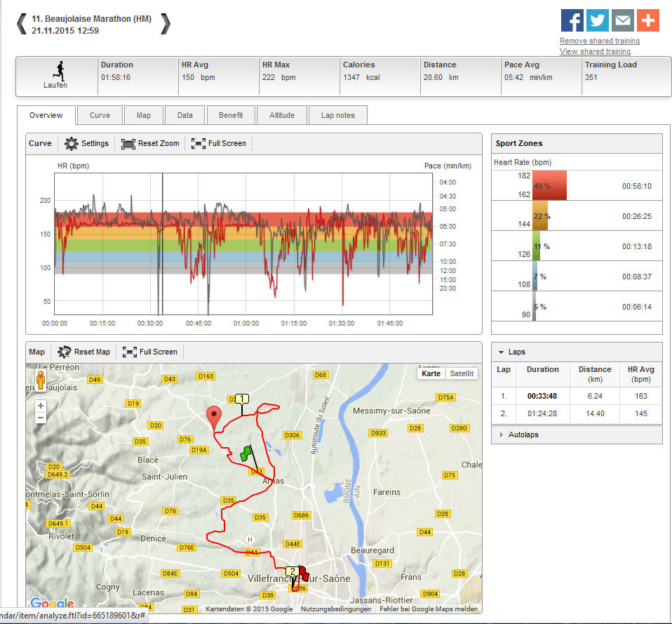Open the Overview tab
This screenshot has height=624, width=672.
[46, 115]
